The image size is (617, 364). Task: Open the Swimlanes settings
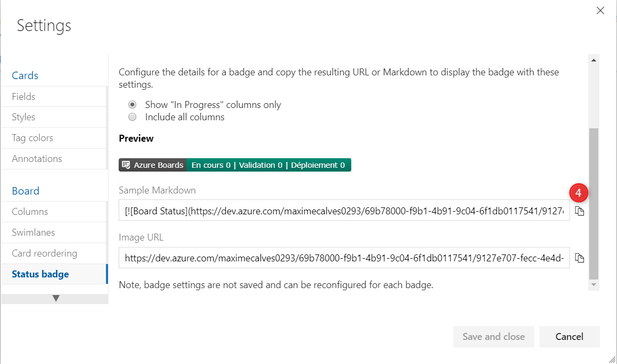click(33, 233)
